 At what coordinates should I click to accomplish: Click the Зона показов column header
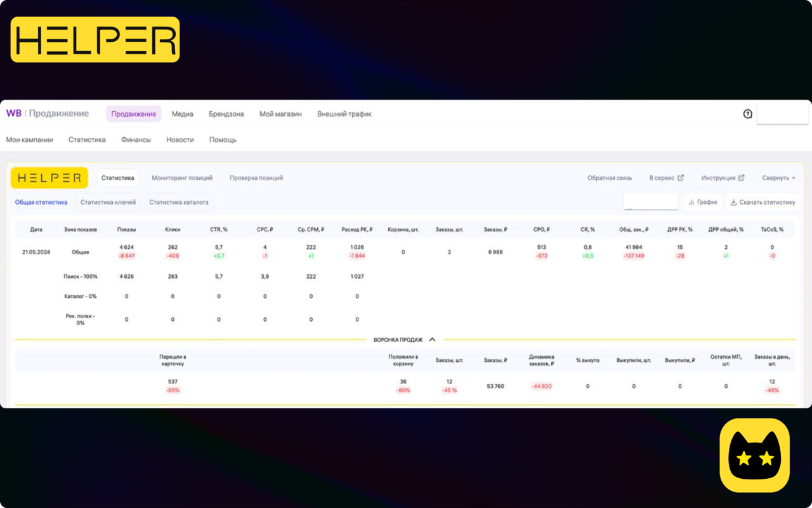point(81,229)
